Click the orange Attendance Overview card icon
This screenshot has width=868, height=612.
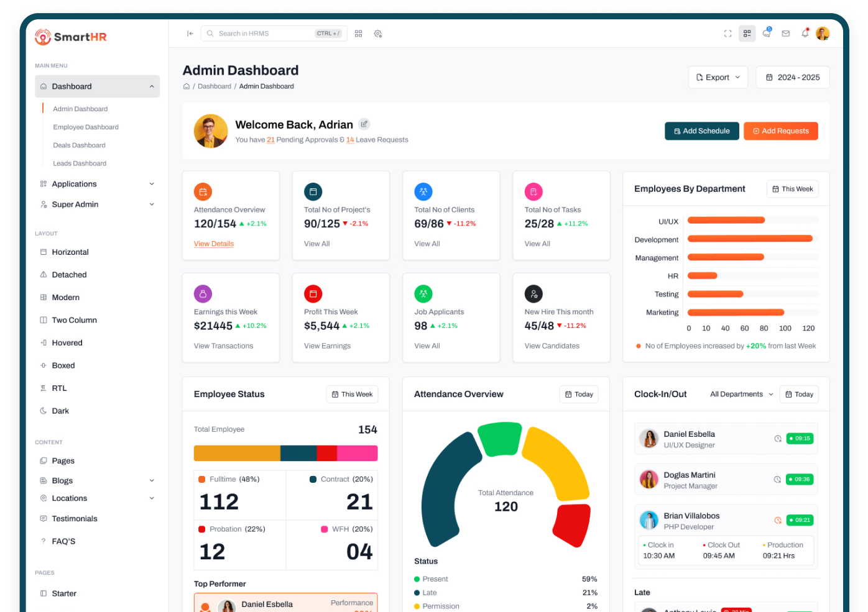coord(203,192)
